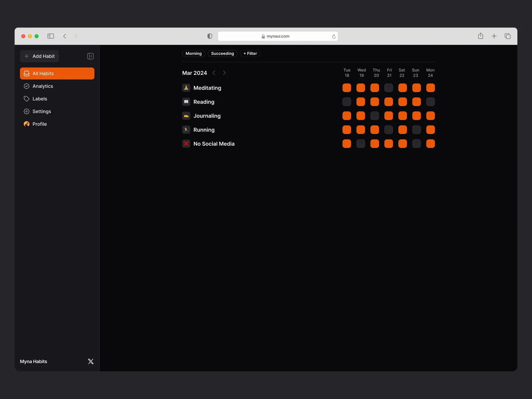This screenshot has width=532, height=399.
Task: Toggle Meditating for Fri 21
Action: click(x=389, y=88)
